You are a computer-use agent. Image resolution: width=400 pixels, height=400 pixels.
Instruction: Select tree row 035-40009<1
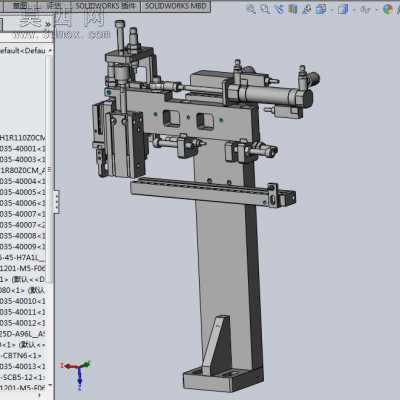23,247
